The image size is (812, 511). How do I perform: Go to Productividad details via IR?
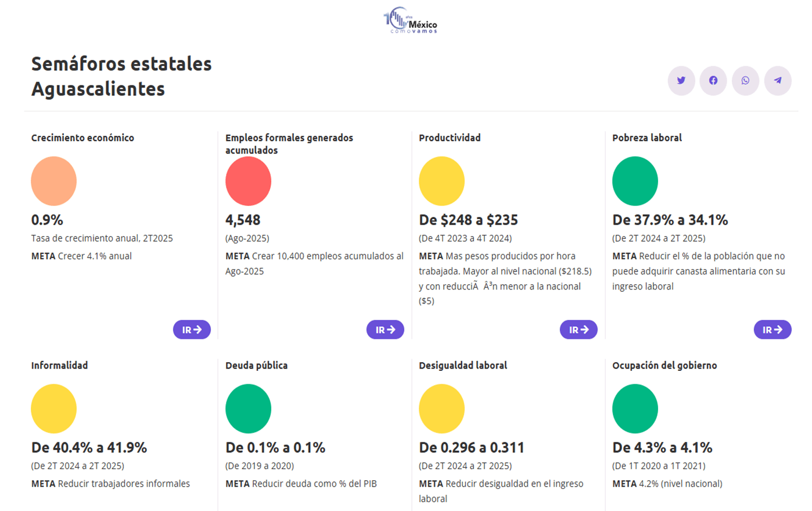579,330
